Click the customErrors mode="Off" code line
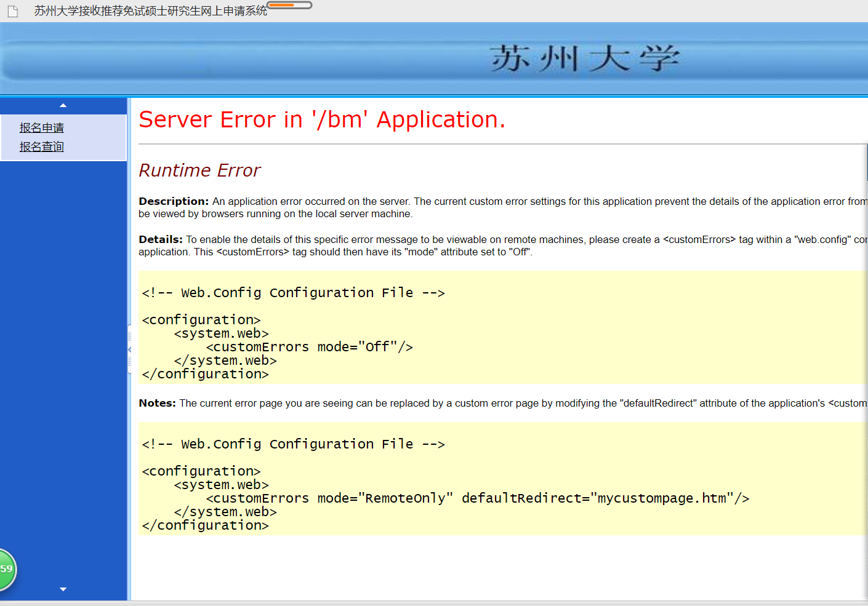Screen dimensions: 868x606 (x=309, y=347)
